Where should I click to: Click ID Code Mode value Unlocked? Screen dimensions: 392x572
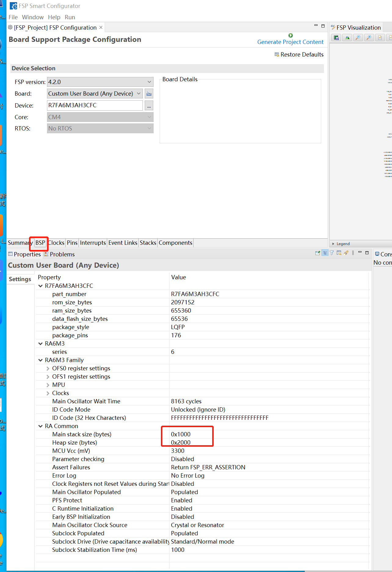tap(198, 410)
